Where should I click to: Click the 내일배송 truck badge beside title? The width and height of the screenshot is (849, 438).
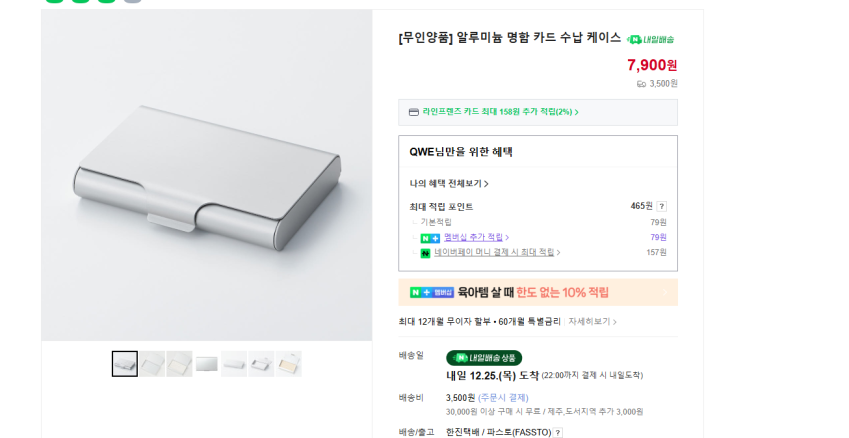tap(650, 39)
